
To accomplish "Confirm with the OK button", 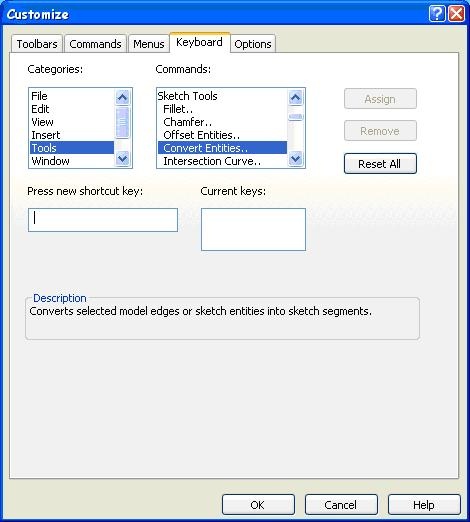I will point(258,505).
